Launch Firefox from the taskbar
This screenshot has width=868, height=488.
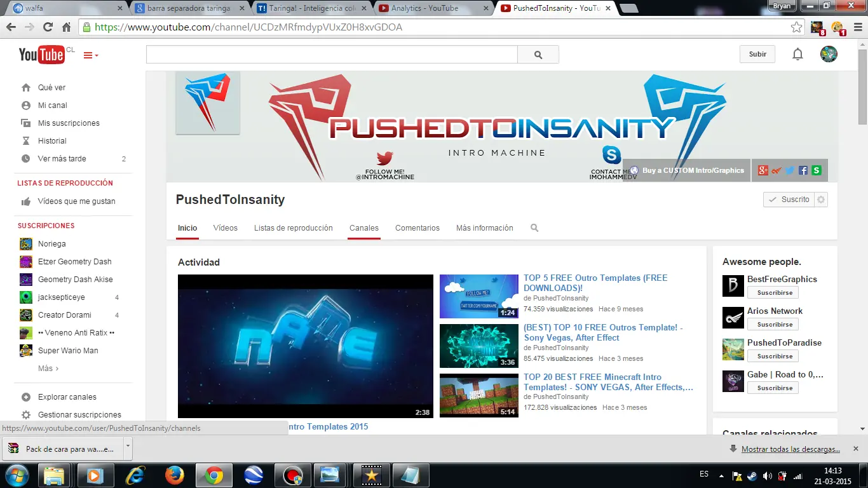coord(173,475)
